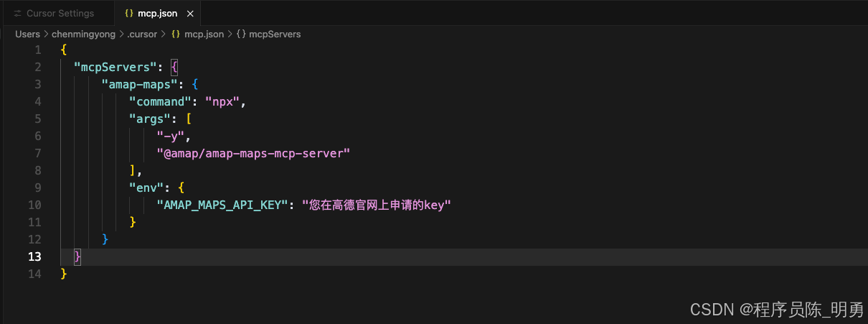Click the "env" key text
The image size is (868, 324).
(x=146, y=188)
